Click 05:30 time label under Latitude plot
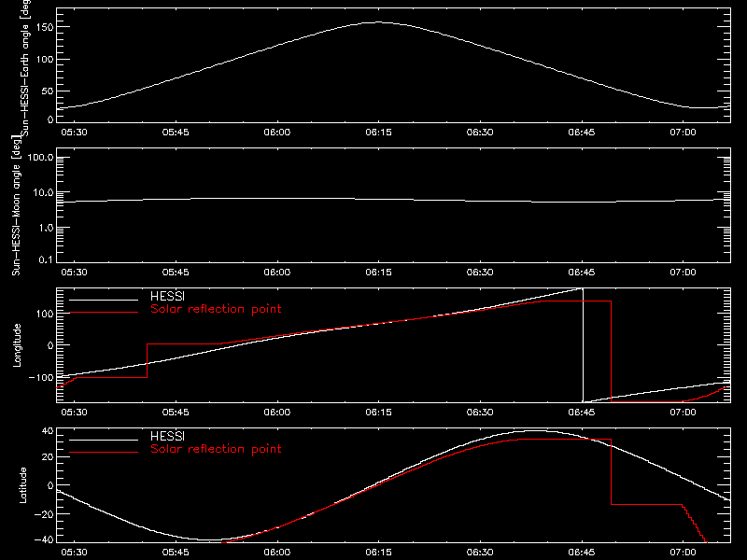Viewport: 747px width, 560px height. (75, 553)
